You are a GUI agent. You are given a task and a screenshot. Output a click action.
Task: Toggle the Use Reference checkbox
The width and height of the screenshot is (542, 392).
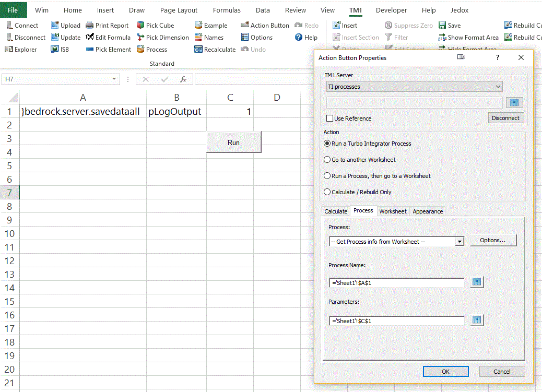(329, 118)
